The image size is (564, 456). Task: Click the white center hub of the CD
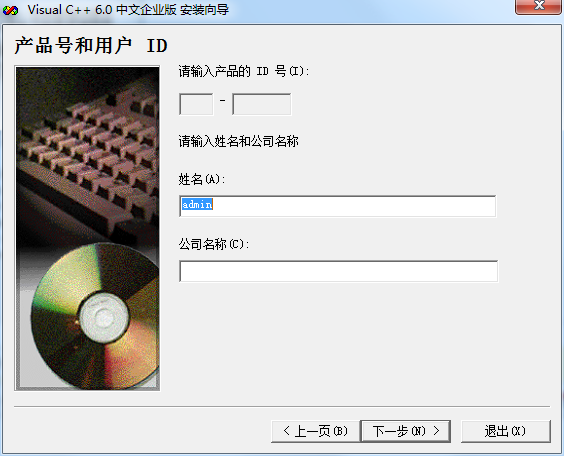pyautogui.click(x=104, y=316)
